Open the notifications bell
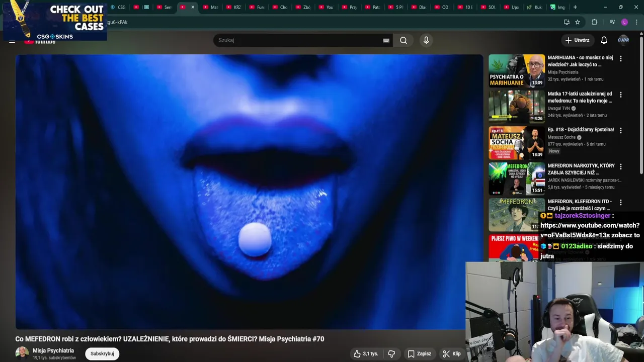This screenshot has width=644, height=362. (604, 40)
